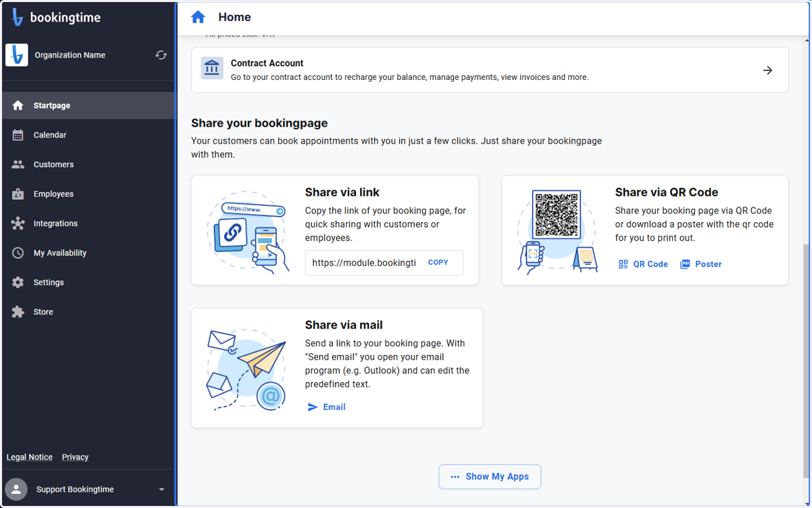The image size is (812, 508).
Task: Copy the booking page link
Action: pyautogui.click(x=438, y=262)
